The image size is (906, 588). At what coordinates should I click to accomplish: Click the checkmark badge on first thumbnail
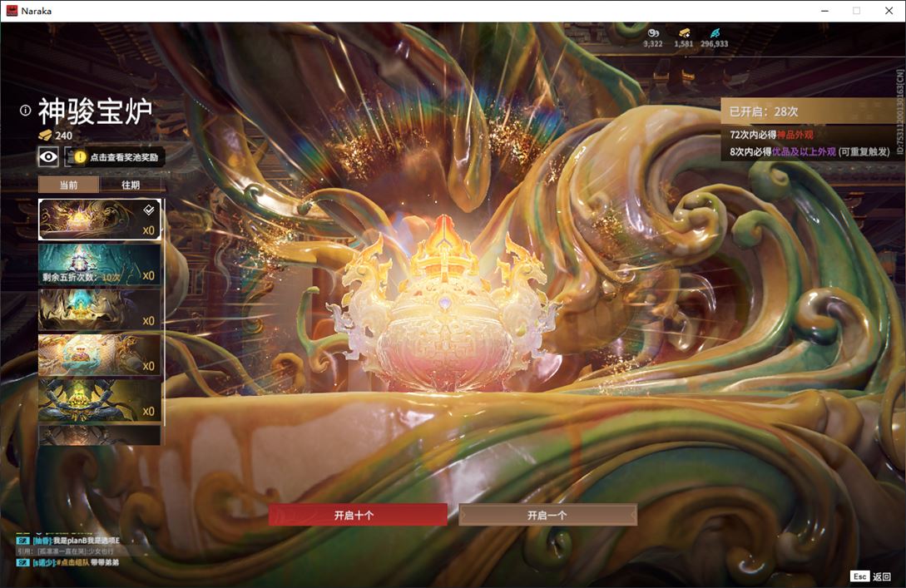click(148, 210)
